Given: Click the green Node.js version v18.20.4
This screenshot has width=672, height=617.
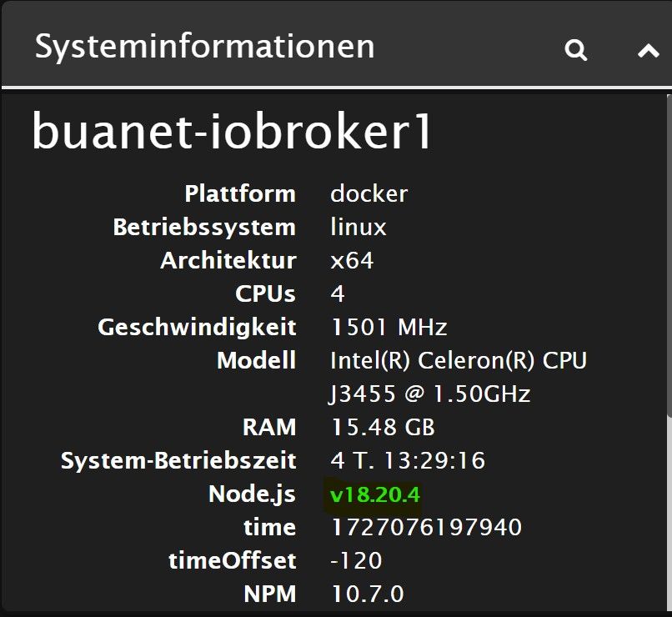Looking at the screenshot, I should coord(374,494).
